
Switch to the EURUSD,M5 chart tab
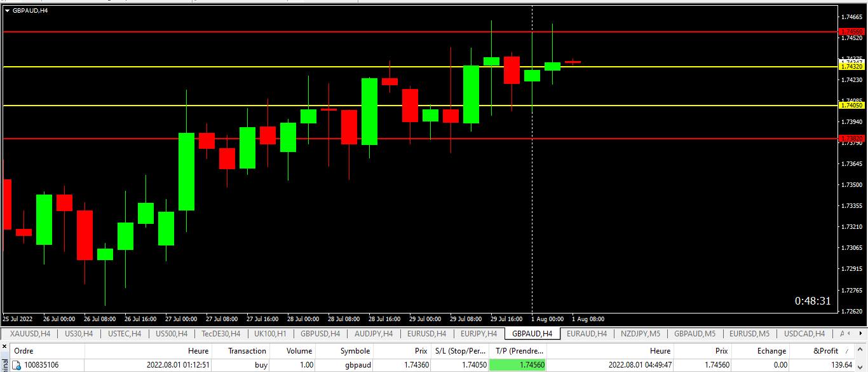pos(749,333)
